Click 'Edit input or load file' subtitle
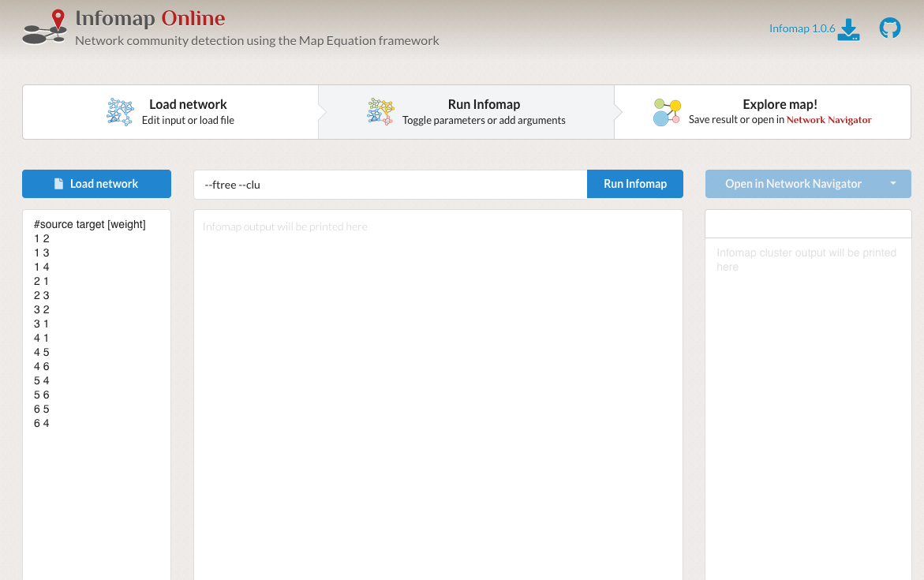The height and width of the screenshot is (580, 924). (188, 120)
